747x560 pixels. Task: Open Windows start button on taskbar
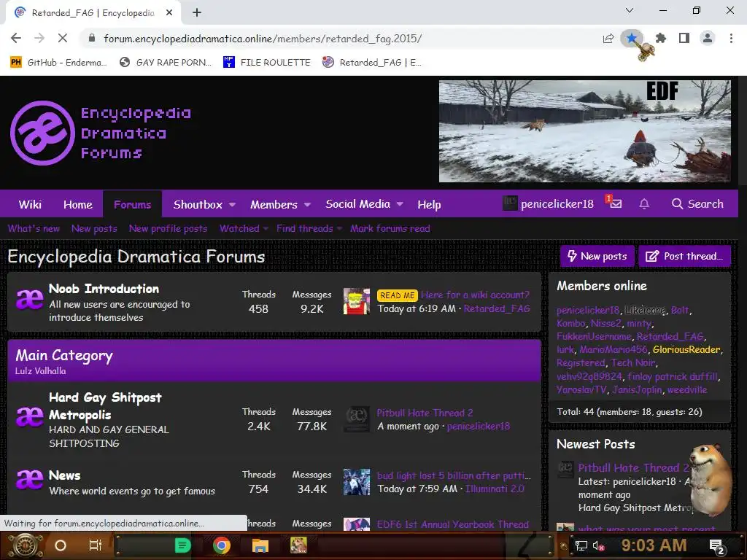tap(25, 545)
